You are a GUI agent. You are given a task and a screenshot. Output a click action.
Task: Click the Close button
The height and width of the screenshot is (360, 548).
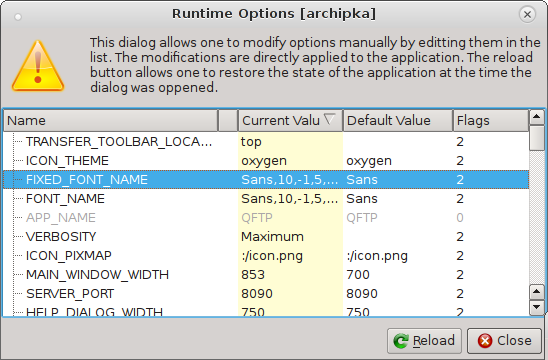[x=504, y=341]
